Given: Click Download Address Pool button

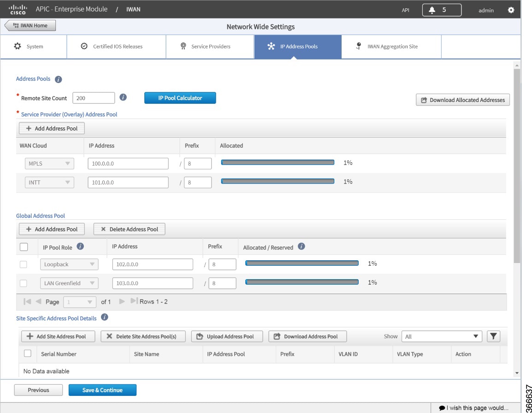Looking at the screenshot, I should 308,336.
